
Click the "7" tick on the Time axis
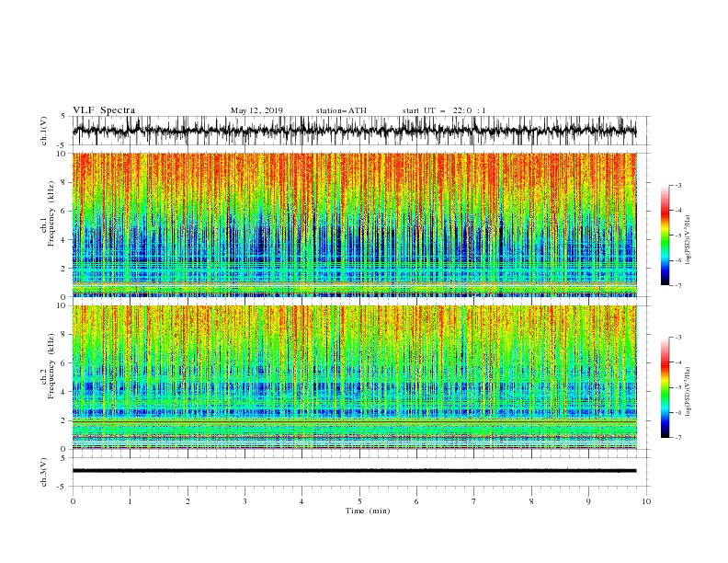point(474,501)
